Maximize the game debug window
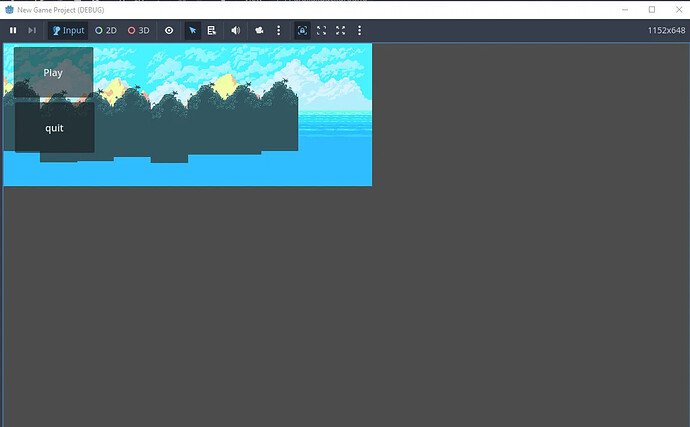 coord(652,9)
